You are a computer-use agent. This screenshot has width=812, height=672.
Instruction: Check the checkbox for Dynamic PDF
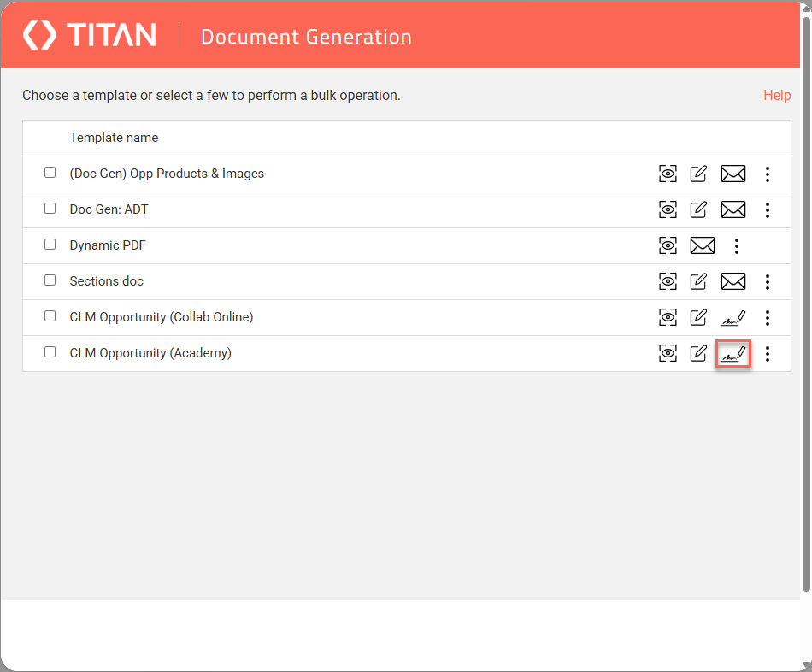click(50, 244)
